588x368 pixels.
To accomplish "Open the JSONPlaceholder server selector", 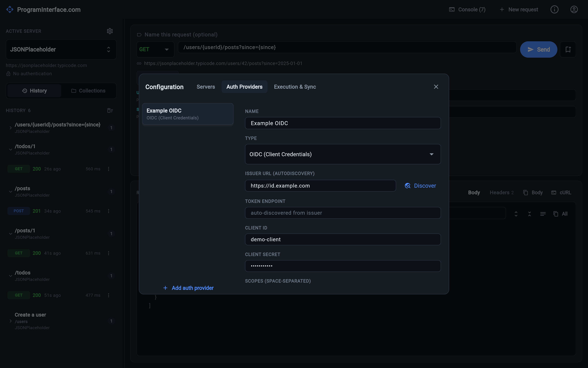I will pyautogui.click(x=61, y=49).
